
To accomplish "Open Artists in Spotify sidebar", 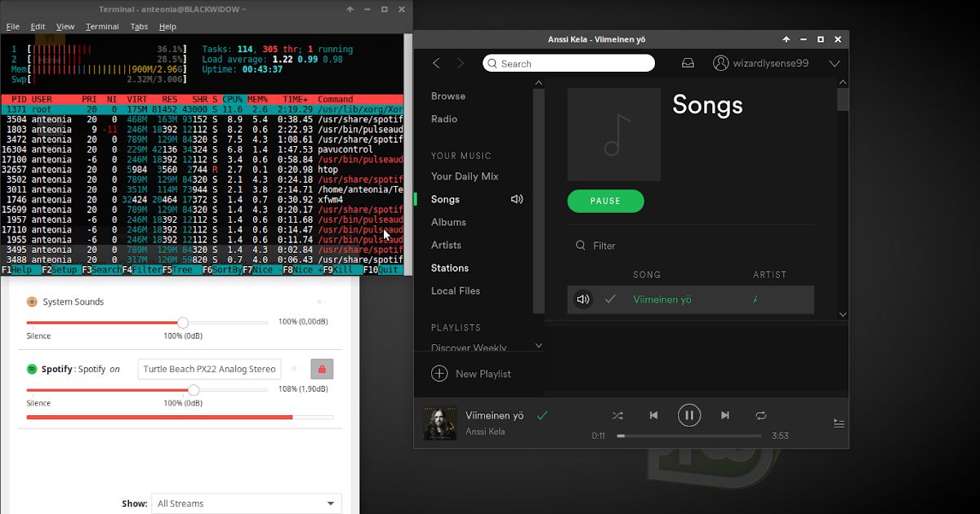I will (446, 245).
